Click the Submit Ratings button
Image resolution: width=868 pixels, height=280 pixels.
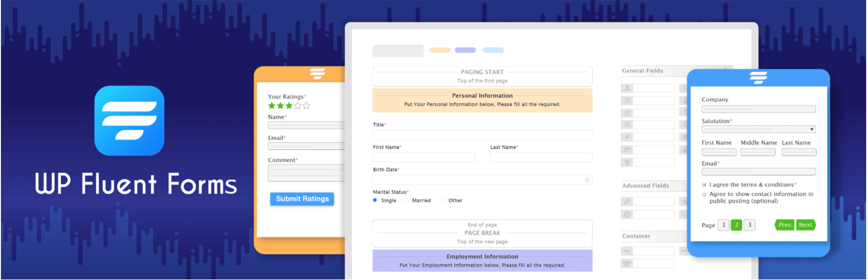tap(302, 199)
